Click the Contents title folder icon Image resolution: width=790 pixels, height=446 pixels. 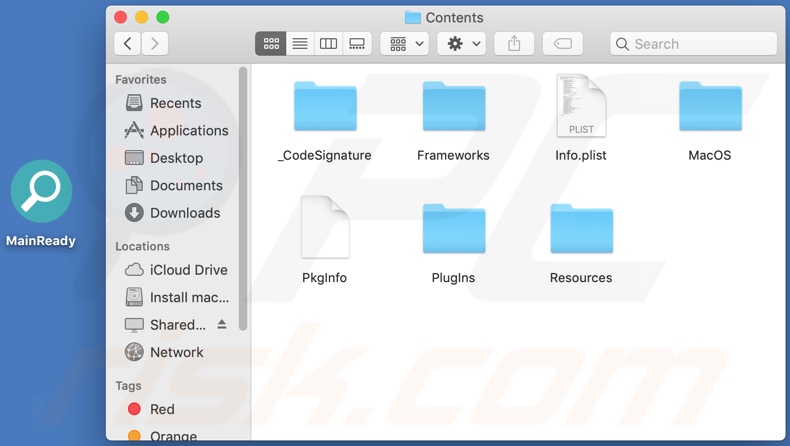tap(413, 18)
